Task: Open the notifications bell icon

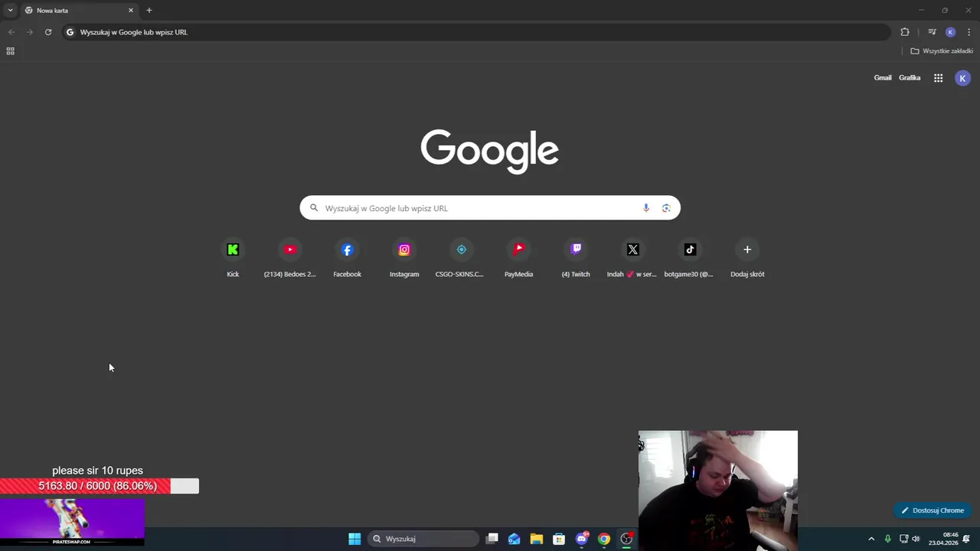Action: tap(967, 539)
